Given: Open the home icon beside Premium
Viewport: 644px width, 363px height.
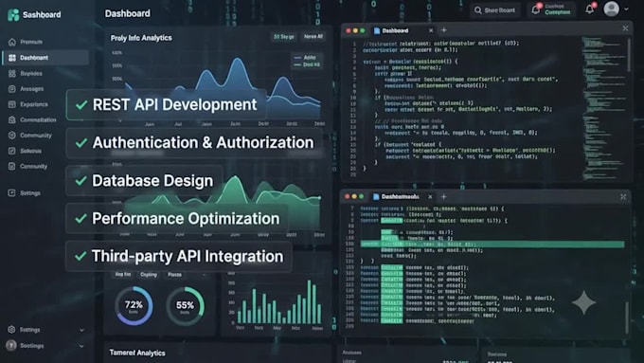Looking at the screenshot, I should pyautogui.click(x=12, y=42).
